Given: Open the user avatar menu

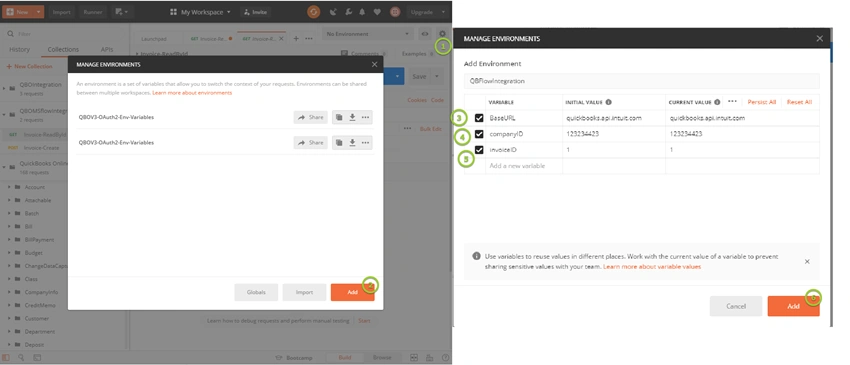Looking at the screenshot, I should [x=395, y=12].
